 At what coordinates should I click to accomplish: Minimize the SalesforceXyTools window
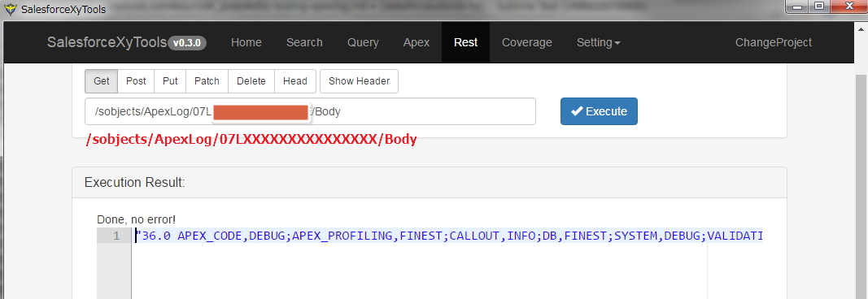(x=798, y=6)
